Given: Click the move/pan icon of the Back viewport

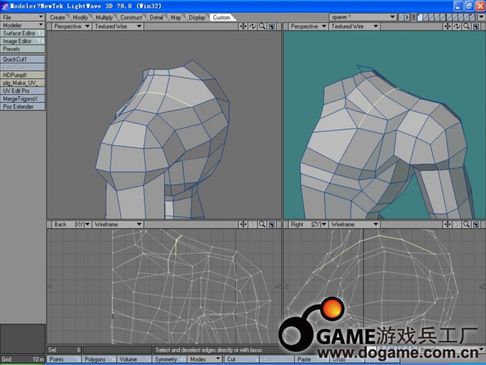Looking at the screenshot, I should tap(243, 224).
